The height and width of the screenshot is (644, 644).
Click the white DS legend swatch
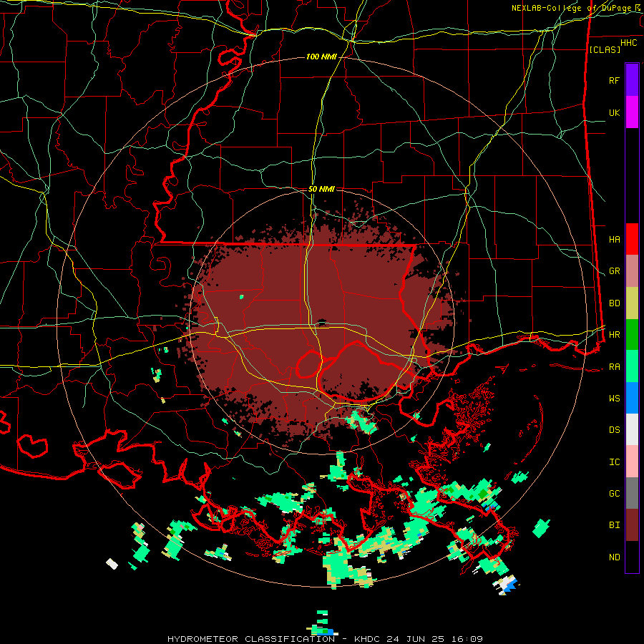click(x=632, y=429)
